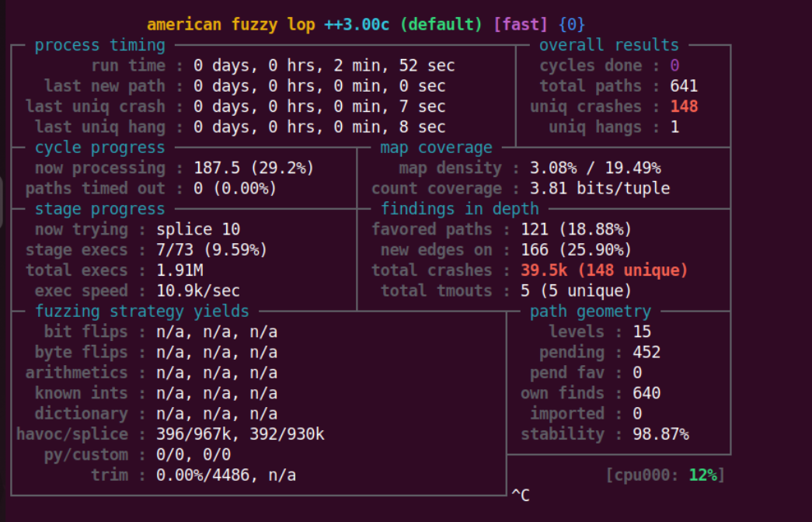The width and height of the screenshot is (812, 522).
Task: Select the green '(default)' label in title
Action: [x=441, y=25]
